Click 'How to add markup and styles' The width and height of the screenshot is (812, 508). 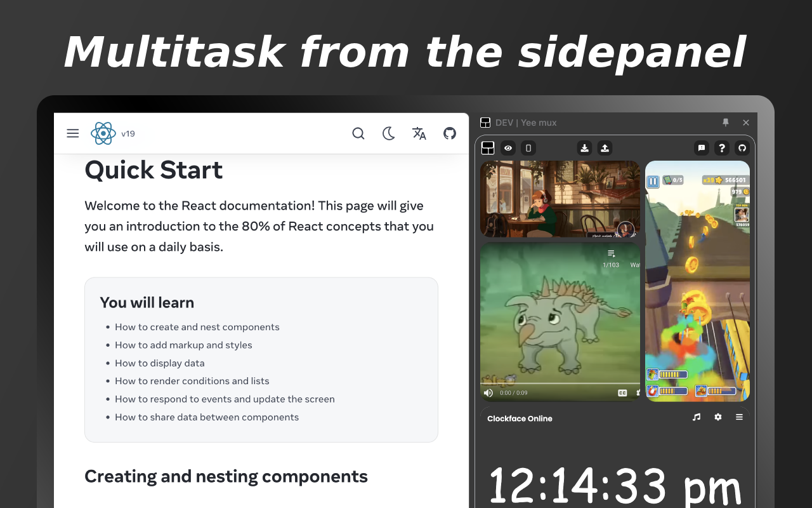183,345
